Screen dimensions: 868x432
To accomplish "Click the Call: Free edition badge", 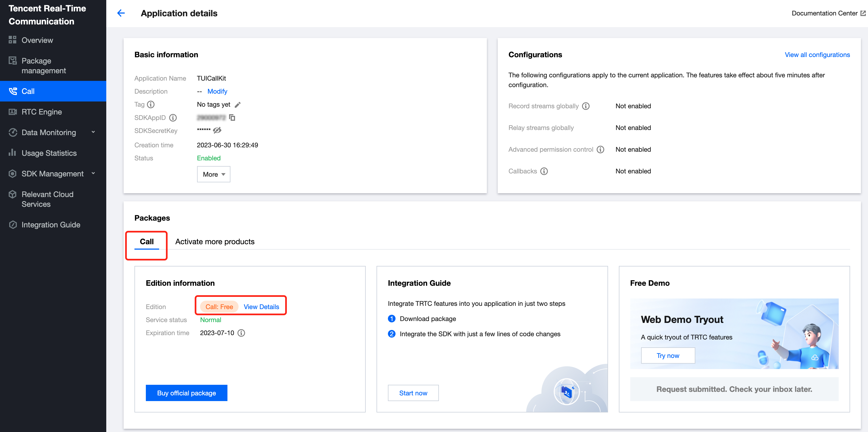I will (219, 307).
